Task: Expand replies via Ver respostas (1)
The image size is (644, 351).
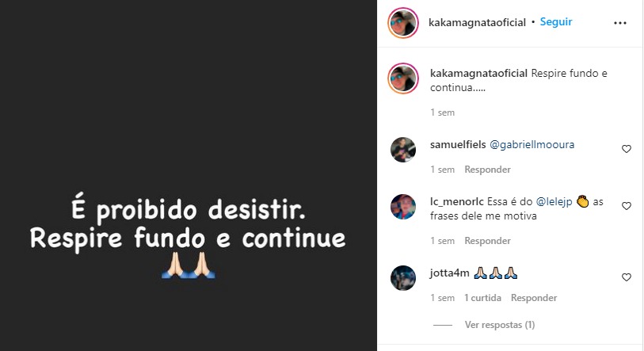Action: coord(499,325)
